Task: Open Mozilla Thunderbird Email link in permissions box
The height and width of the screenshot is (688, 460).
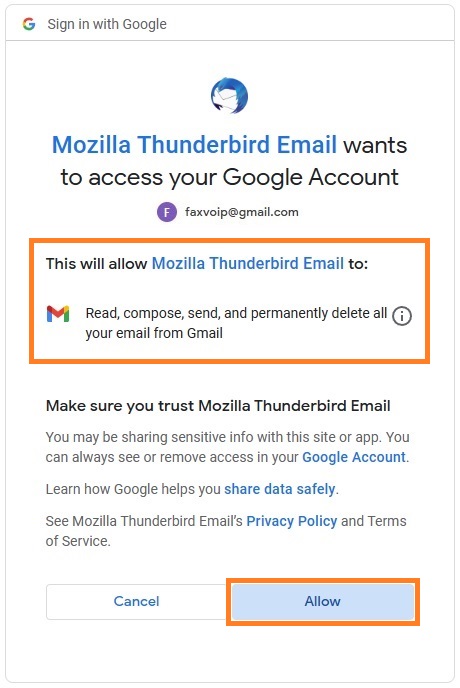Action: 248,264
